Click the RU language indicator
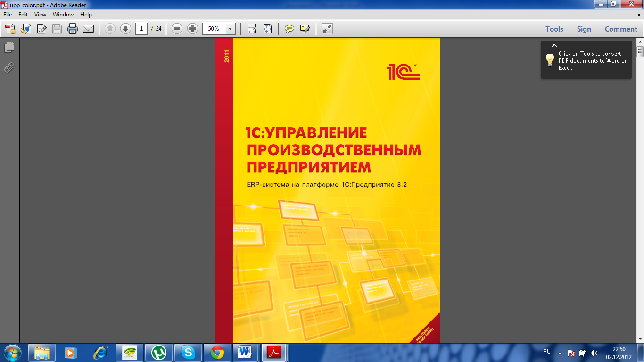 547,352
